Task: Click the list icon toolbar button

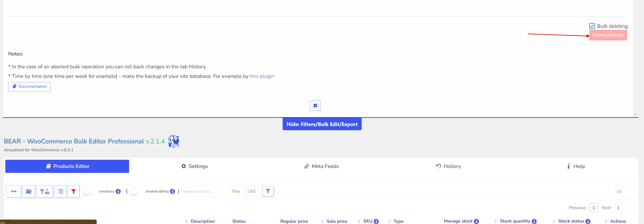Action: [x=61, y=191]
